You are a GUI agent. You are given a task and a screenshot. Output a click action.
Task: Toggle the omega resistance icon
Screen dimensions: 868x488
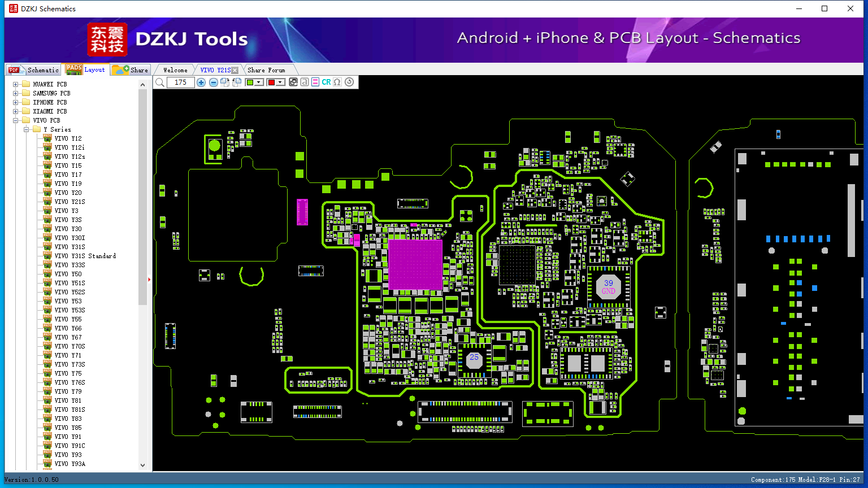(x=337, y=82)
